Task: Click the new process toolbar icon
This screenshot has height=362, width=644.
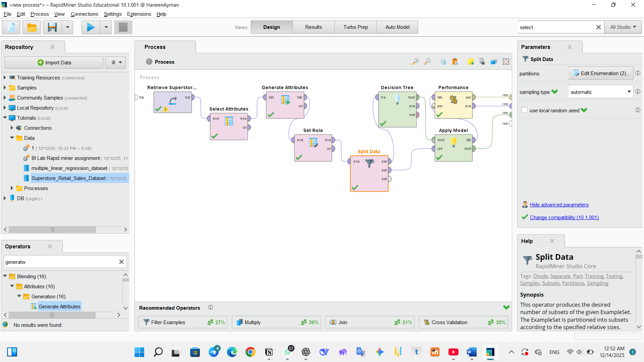Action: click(11, 27)
